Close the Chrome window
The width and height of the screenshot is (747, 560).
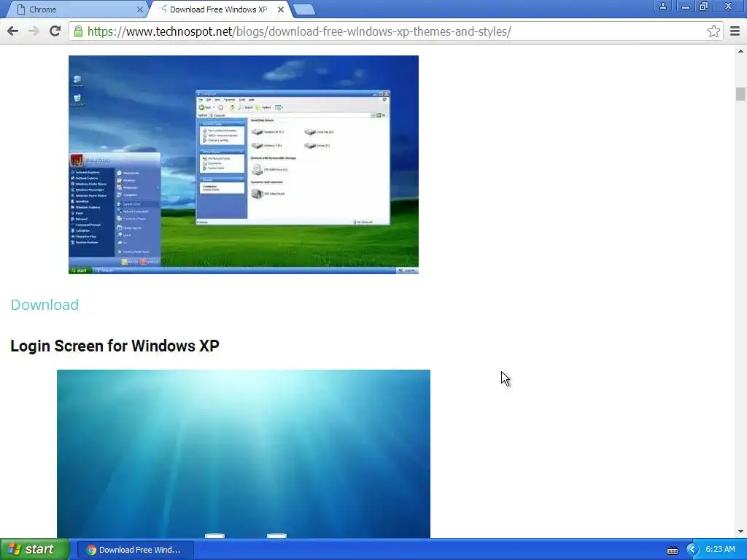coord(728,6)
